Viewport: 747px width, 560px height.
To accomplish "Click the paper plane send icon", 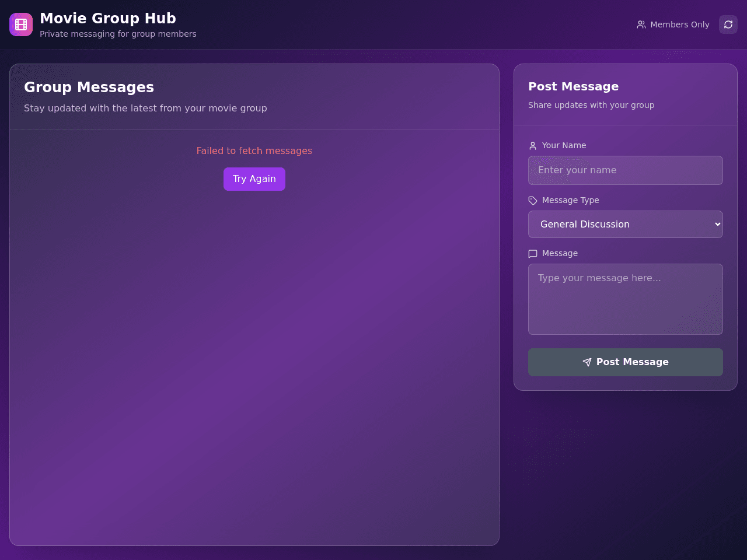I will click(587, 362).
